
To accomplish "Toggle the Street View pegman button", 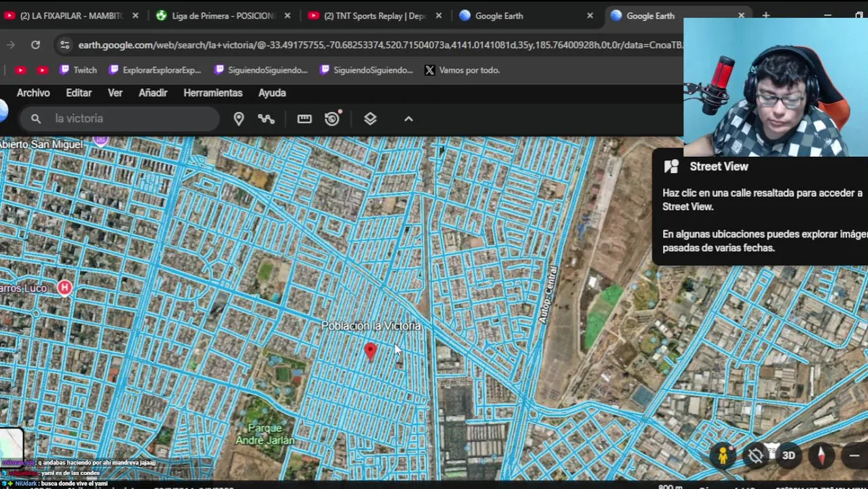I will click(x=723, y=456).
